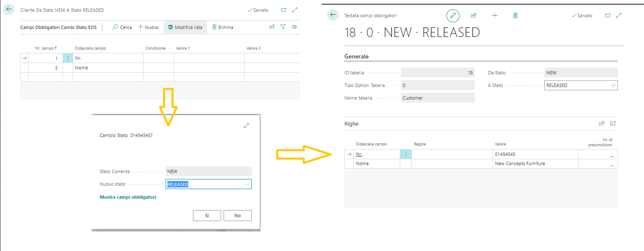Click the Nuovo stato input field
The image size is (644, 251).
pos(204,184)
